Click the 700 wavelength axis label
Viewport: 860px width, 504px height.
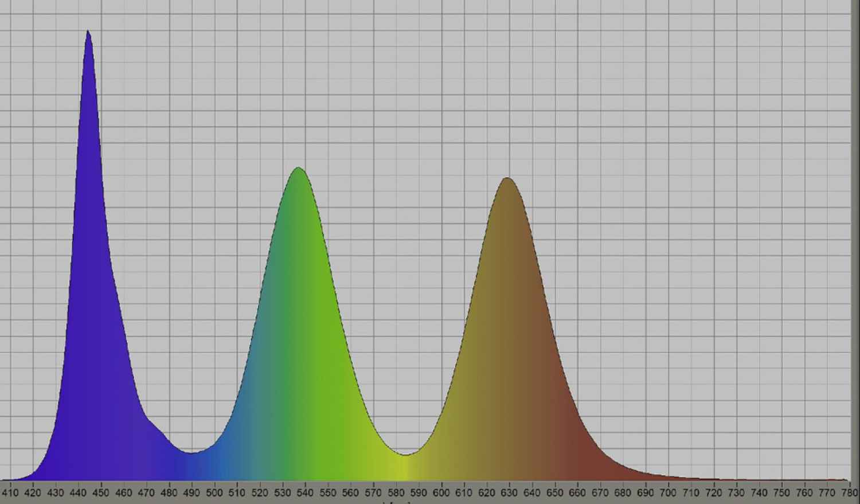(668, 493)
